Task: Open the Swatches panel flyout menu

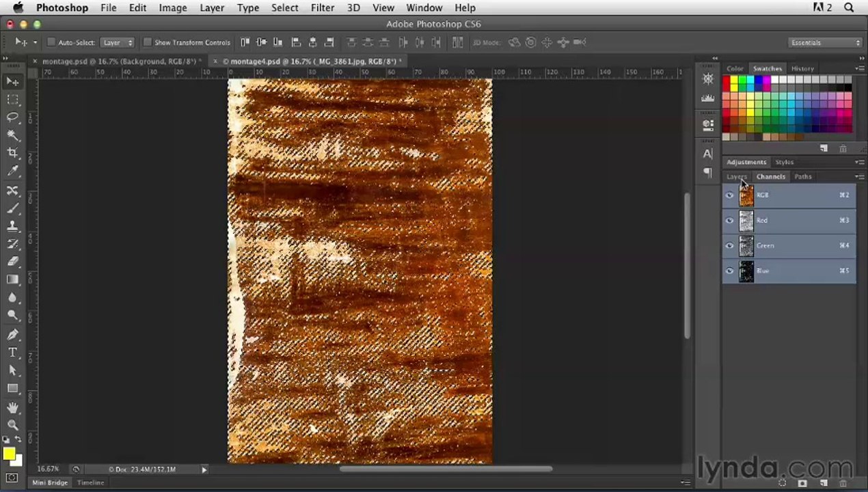Action: click(x=860, y=68)
